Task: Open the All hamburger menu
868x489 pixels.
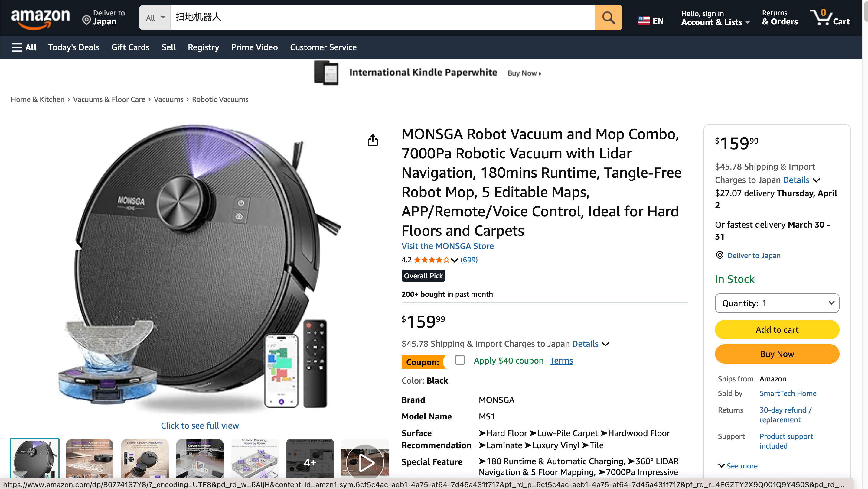Action: point(24,47)
